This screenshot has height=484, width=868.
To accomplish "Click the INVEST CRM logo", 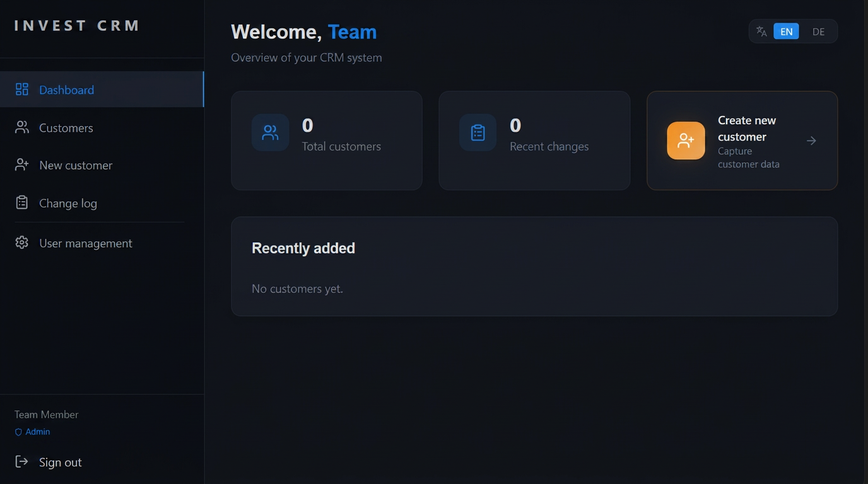I will click(76, 26).
